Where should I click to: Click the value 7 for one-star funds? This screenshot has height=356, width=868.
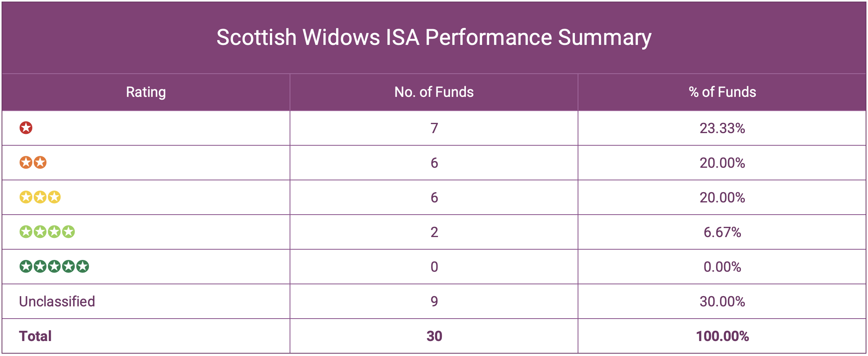(434, 128)
